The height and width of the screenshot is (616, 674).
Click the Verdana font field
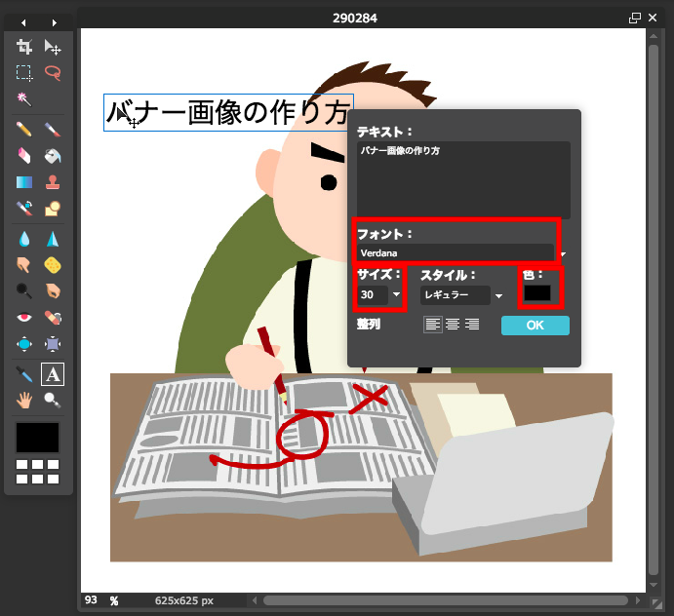tap(456, 253)
